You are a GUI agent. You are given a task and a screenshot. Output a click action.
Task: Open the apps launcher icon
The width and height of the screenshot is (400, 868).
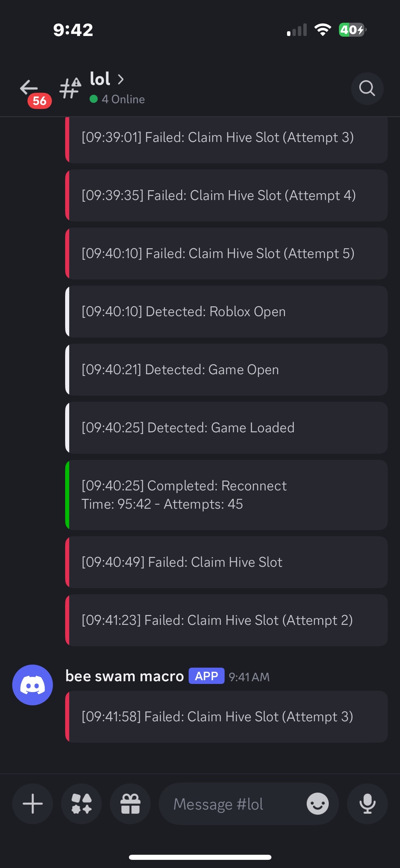pyautogui.click(x=81, y=803)
